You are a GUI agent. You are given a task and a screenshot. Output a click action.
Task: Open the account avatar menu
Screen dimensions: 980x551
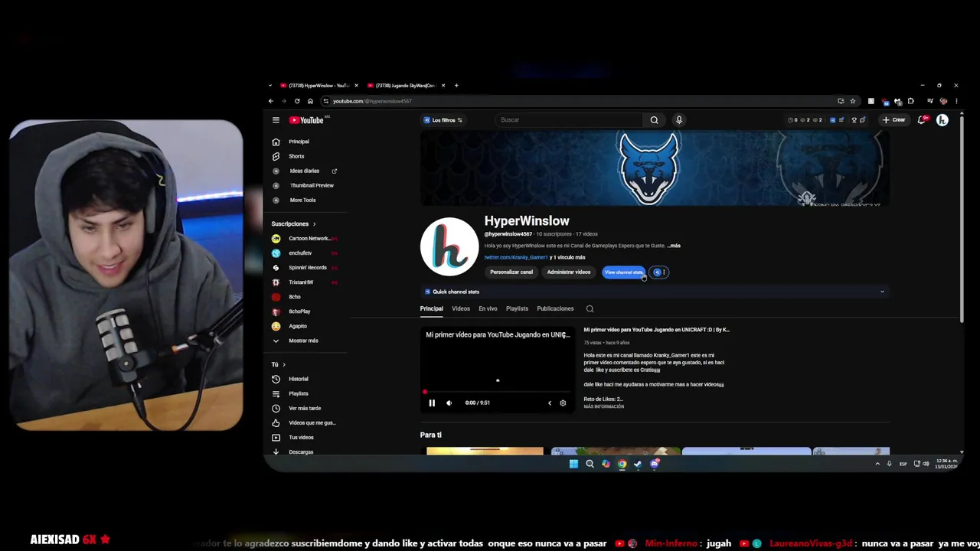(942, 120)
